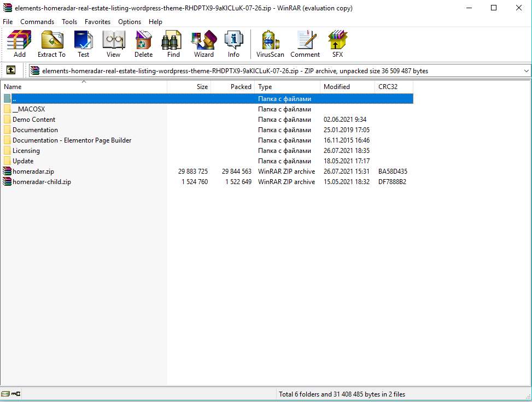This screenshot has height=402, width=532.
Task: Select the __MACOSX folder icon
Action: 8,109
